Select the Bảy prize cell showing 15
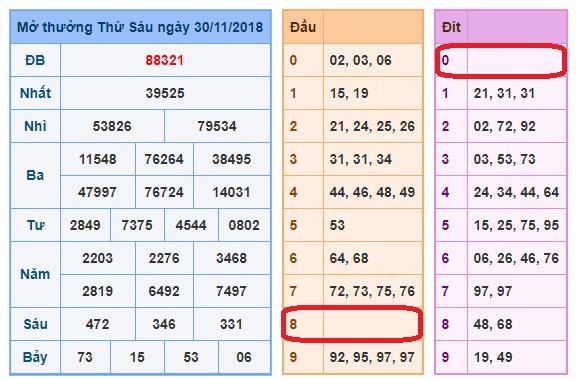The height and width of the screenshot is (379, 577). (x=137, y=357)
